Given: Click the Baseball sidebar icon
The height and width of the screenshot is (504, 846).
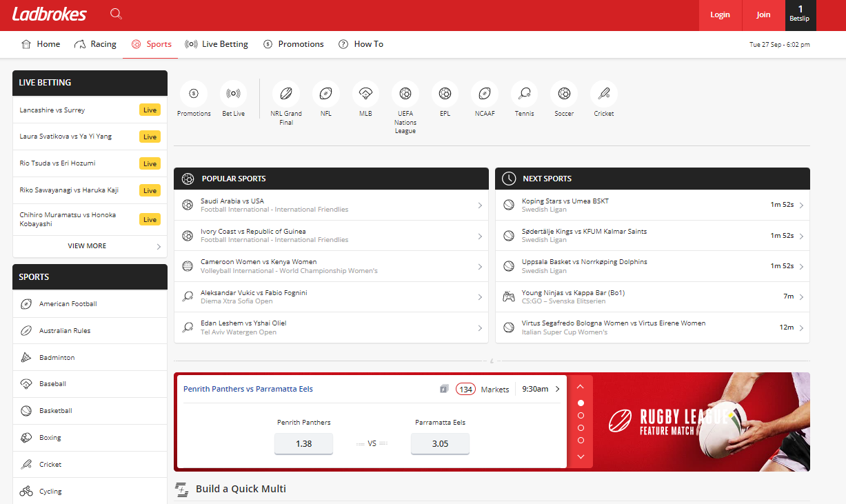Looking at the screenshot, I should 26,384.
